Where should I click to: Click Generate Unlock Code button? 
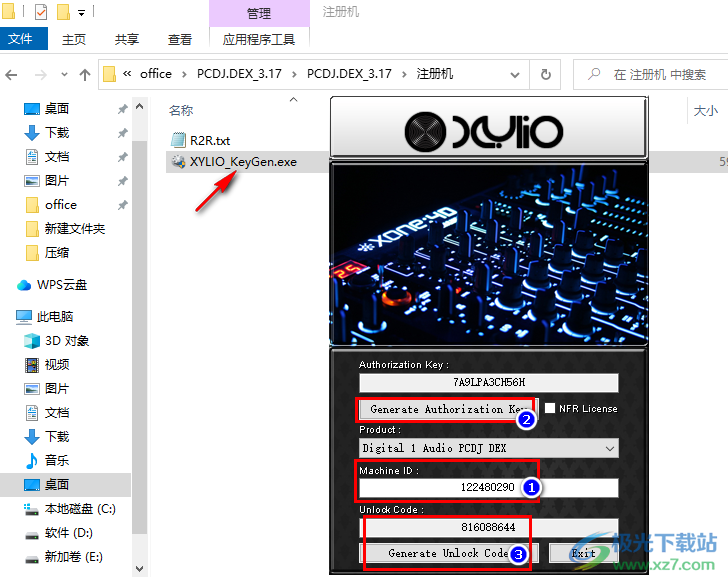point(448,553)
